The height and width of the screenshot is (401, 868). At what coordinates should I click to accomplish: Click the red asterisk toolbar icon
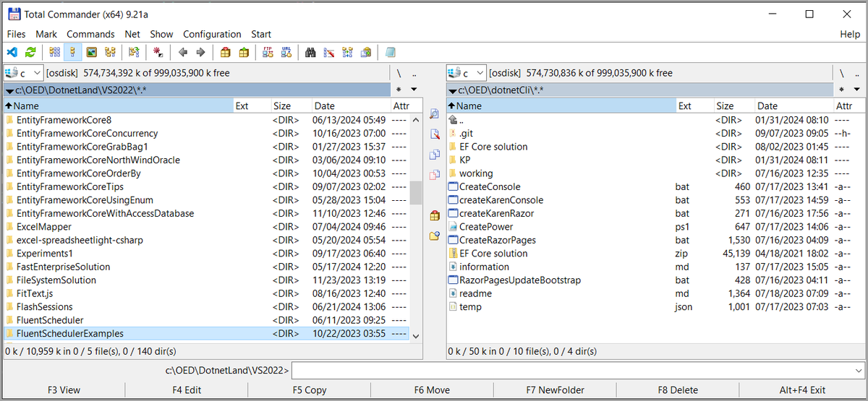coord(158,52)
